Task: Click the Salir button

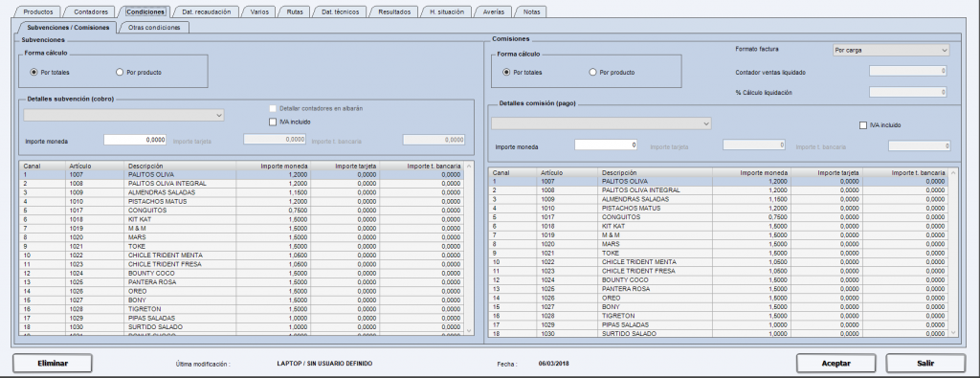Action: [x=925, y=363]
